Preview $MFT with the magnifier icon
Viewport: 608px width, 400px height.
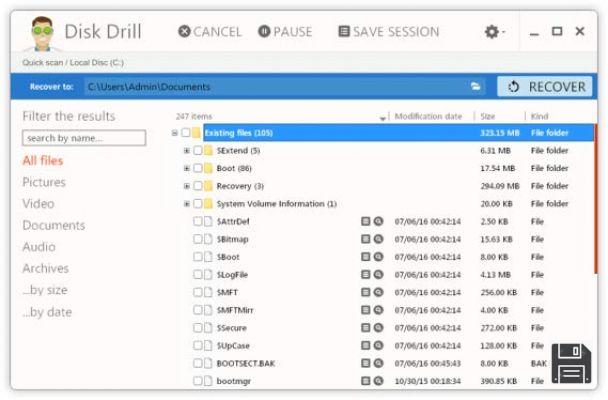point(378,292)
